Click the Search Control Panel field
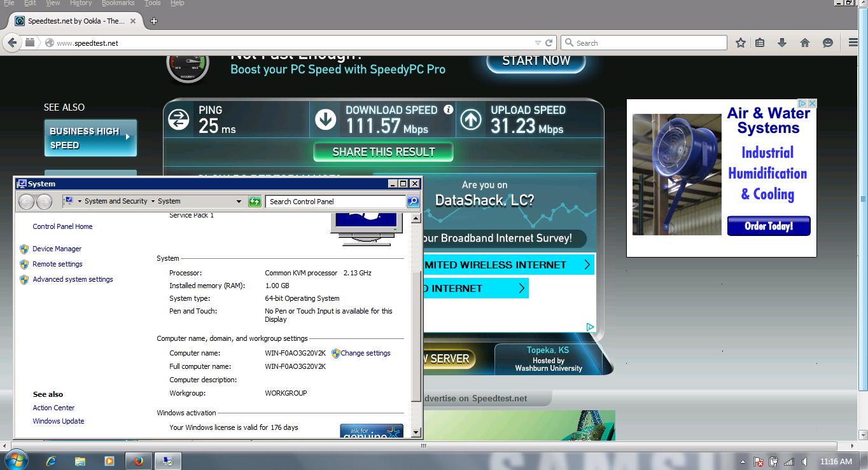The height and width of the screenshot is (470, 868). pyautogui.click(x=335, y=202)
